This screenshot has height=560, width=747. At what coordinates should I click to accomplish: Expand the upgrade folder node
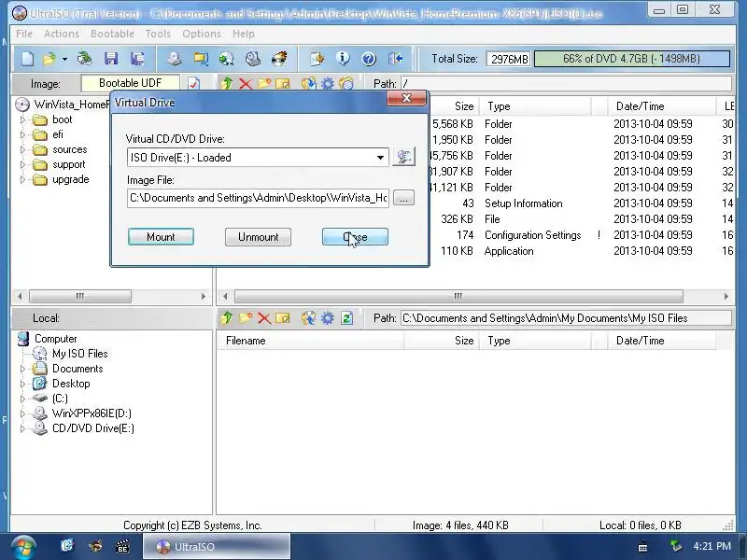[22, 179]
